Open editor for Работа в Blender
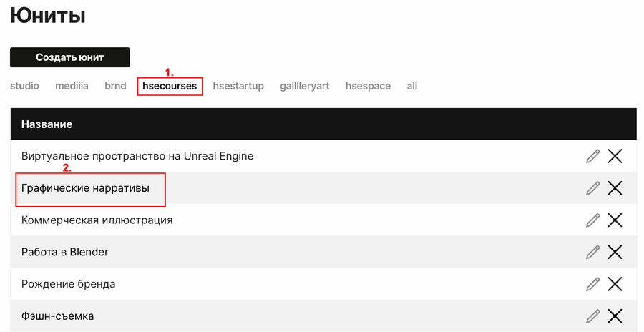The image size is (644, 332). coord(592,252)
